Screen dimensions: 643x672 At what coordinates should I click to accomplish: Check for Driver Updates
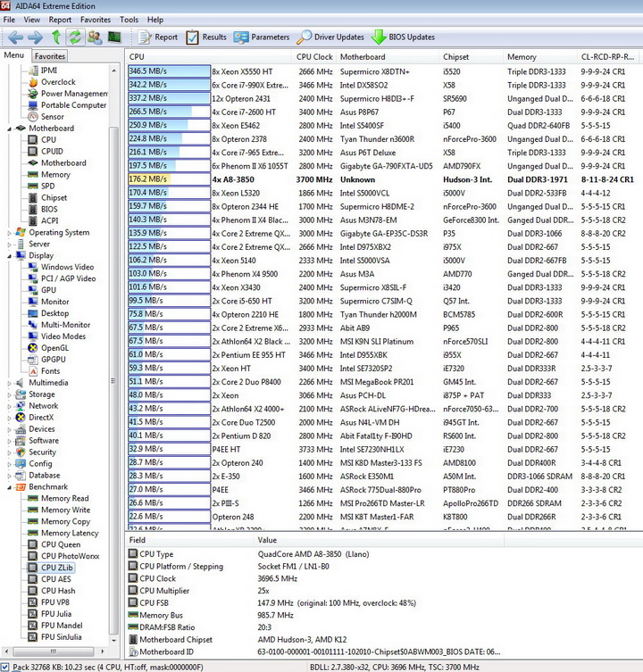(330, 37)
